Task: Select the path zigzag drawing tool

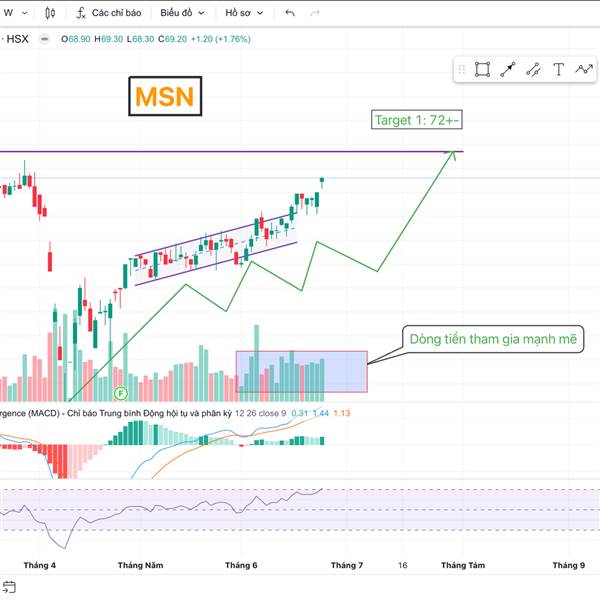Action: 584,70
